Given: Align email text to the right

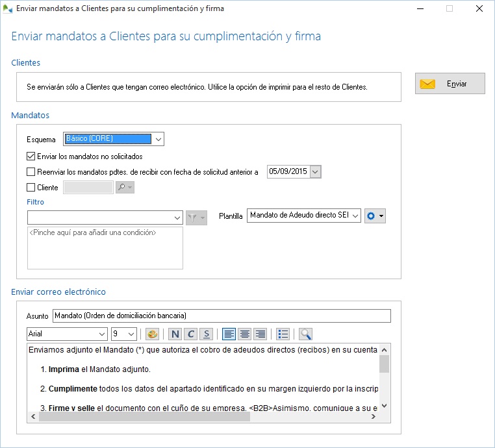Looking at the screenshot, I should point(260,334).
